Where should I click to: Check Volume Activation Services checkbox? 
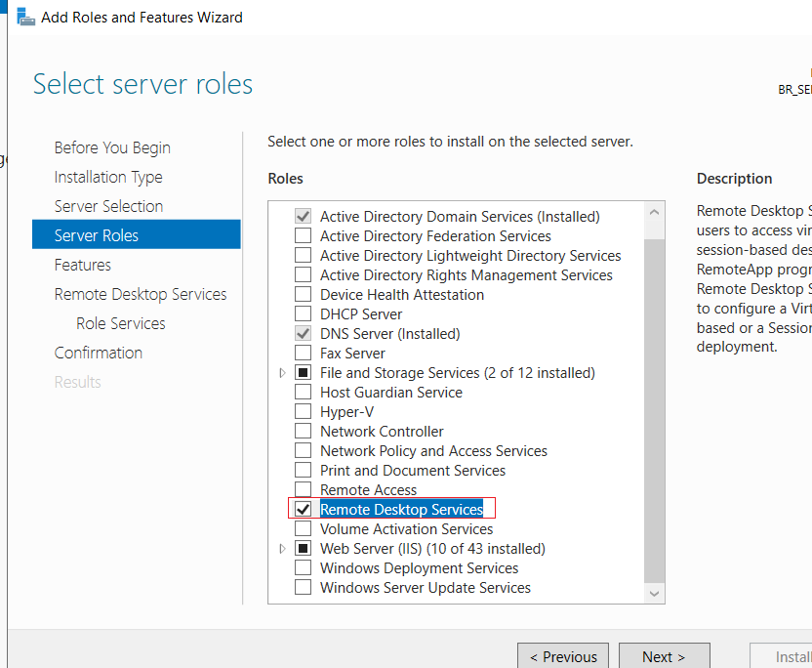pyautogui.click(x=303, y=528)
